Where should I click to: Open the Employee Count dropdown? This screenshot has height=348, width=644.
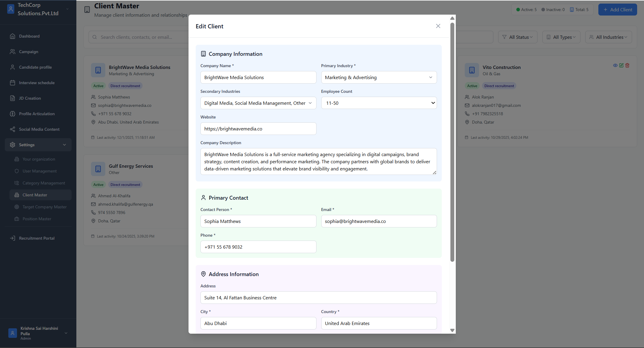(x=379, y=103)
